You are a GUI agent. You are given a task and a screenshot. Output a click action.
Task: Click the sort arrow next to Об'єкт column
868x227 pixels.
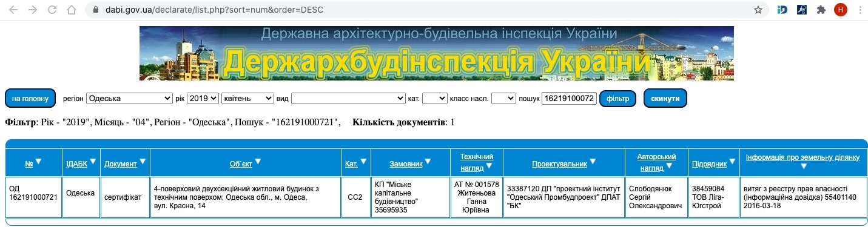point(258,162)
